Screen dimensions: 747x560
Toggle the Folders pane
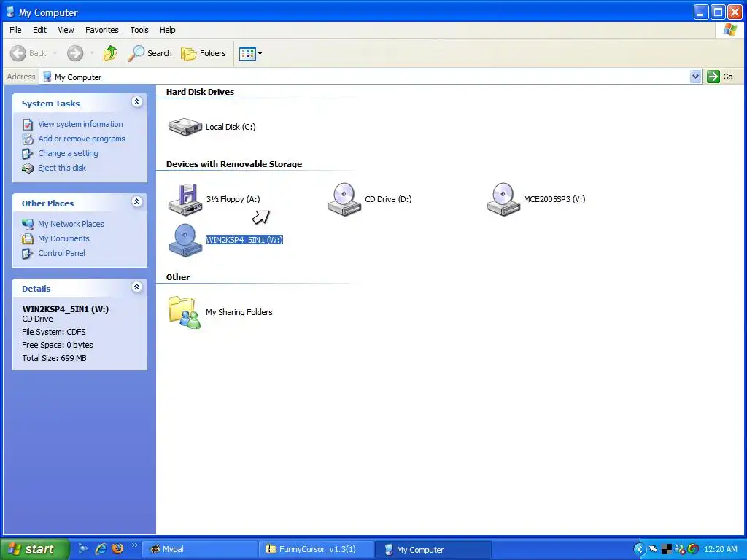204,53
